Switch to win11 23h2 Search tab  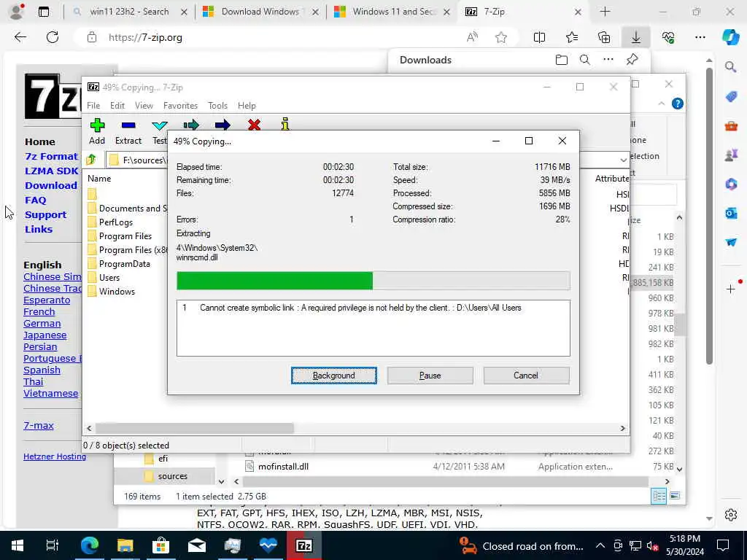point(129,12)
